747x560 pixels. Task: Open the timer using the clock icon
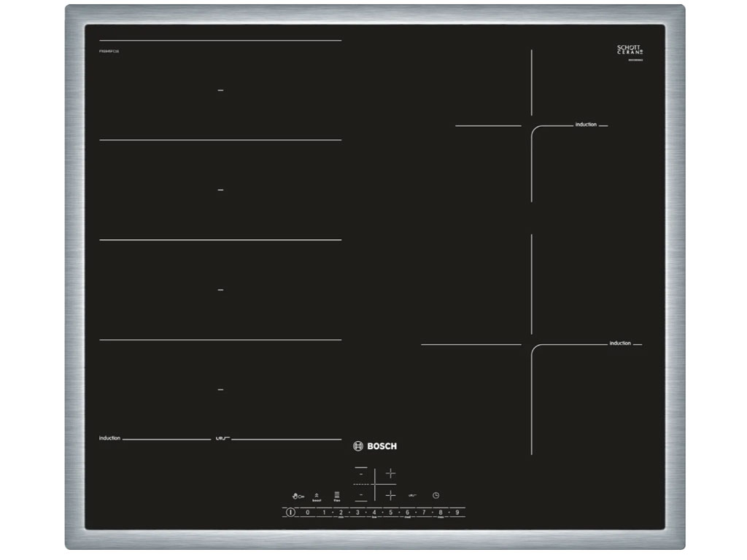[x=436, y=495]
